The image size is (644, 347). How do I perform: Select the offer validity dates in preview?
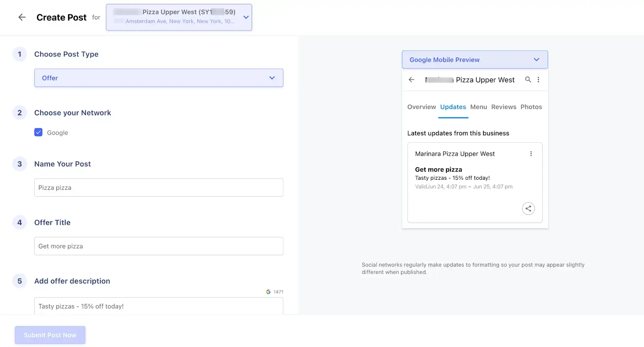464,187
